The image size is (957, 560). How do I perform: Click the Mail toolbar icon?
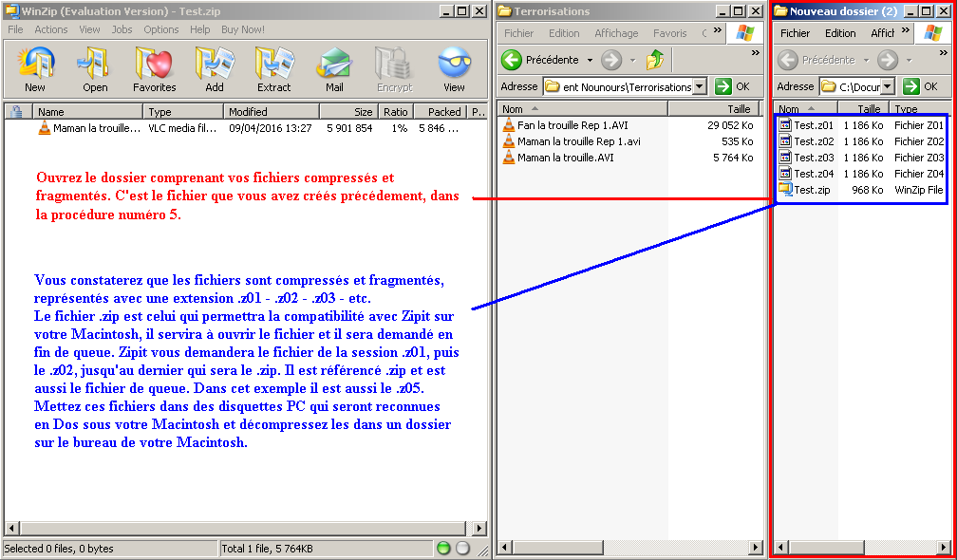click(x=334, y=69)
